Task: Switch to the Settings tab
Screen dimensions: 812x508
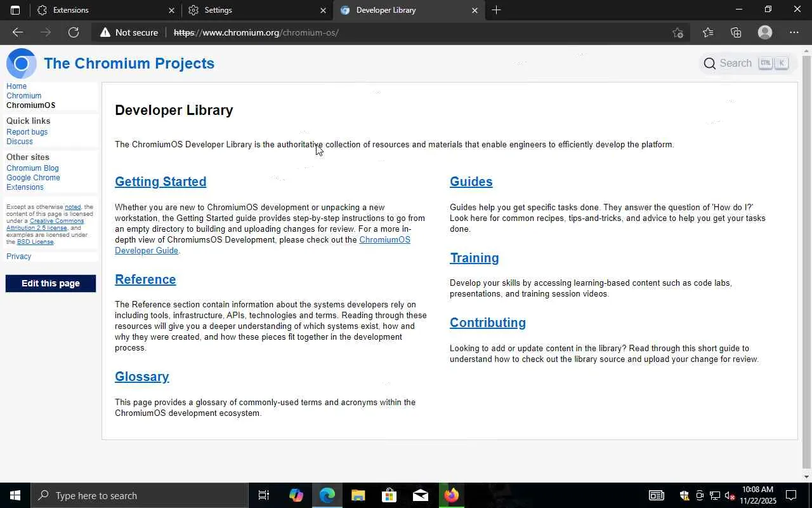Action: (x=256, y=10)
